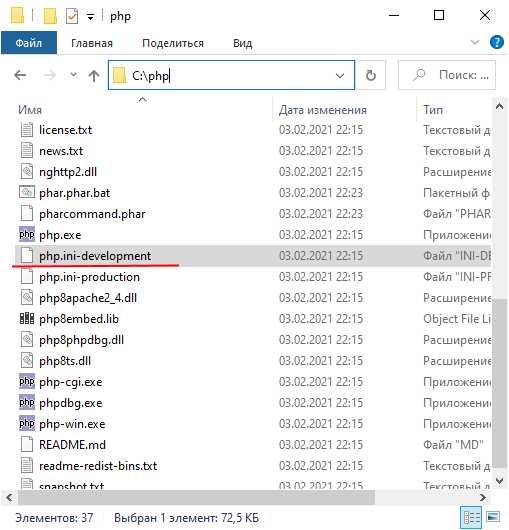Click the scroll left arrow

click(9, 497)
